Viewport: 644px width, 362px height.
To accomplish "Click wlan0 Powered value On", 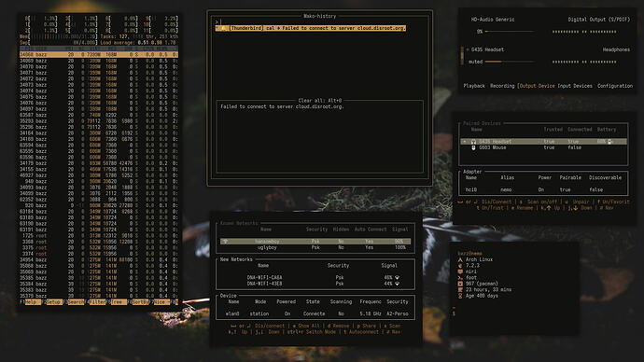I will pyautogui.click(x=287, y=313).
